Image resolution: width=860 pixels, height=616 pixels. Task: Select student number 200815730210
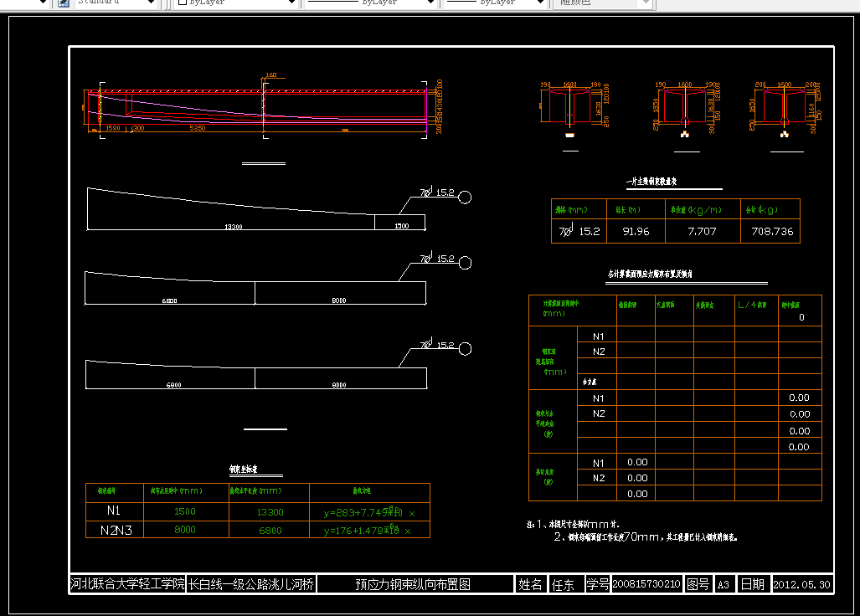pos(646,584)
